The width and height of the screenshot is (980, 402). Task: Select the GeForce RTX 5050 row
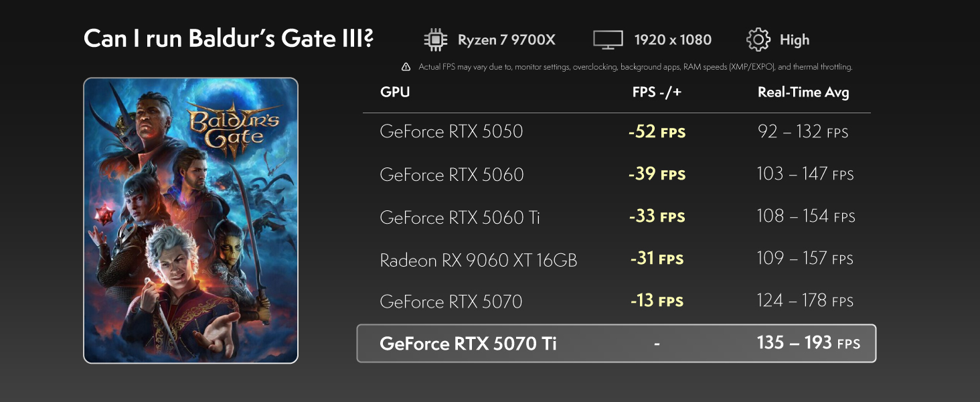[x=617, y=131]
